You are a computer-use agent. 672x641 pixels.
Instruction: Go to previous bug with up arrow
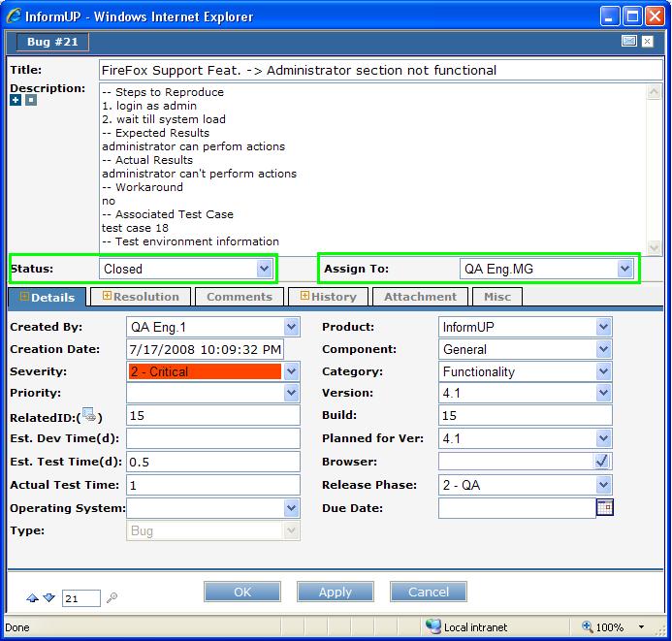point(32,597)
